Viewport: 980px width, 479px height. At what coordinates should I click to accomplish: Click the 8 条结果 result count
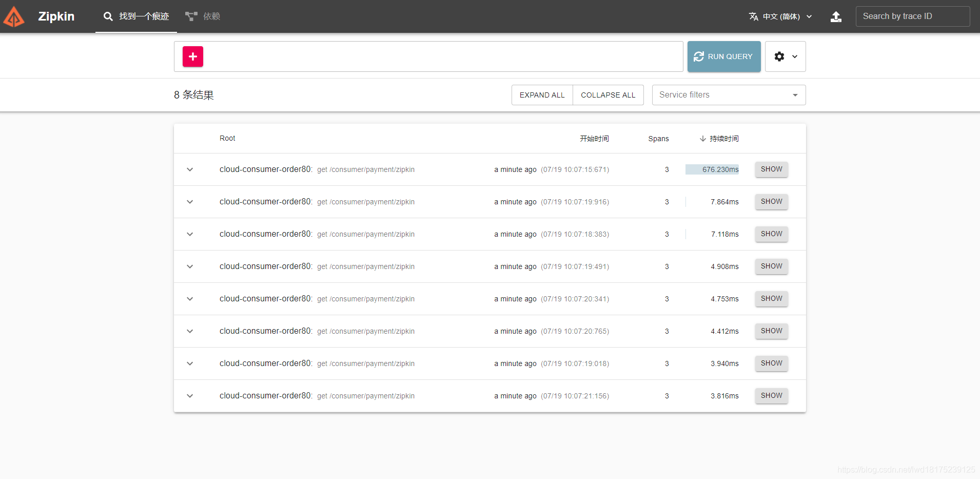[x=194, y=95]
